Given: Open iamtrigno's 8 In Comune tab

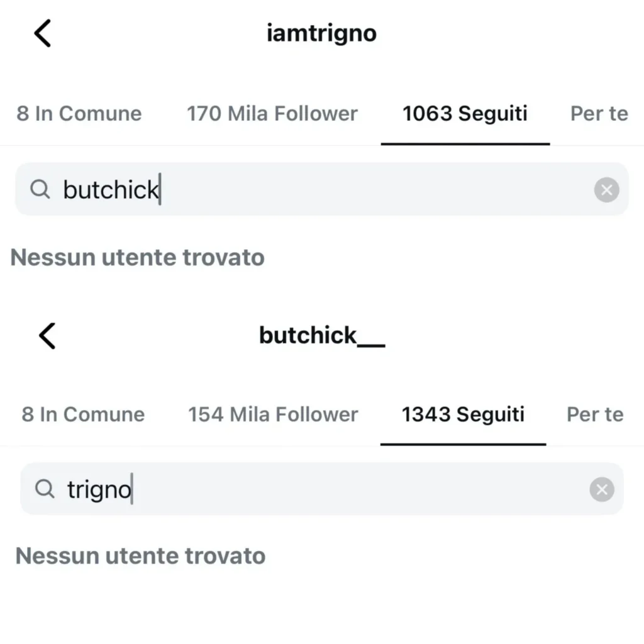Looking at the screenshot, I should [79, 114].
